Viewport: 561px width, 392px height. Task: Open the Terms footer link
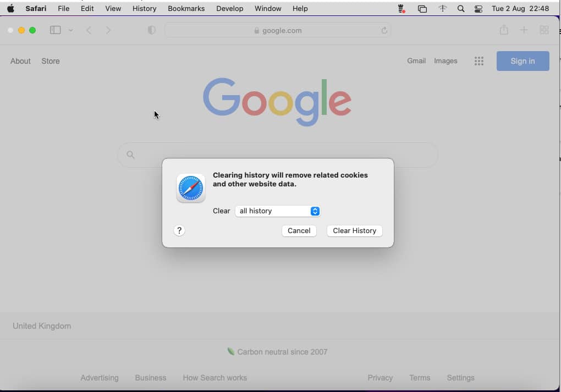coord(420,378)
